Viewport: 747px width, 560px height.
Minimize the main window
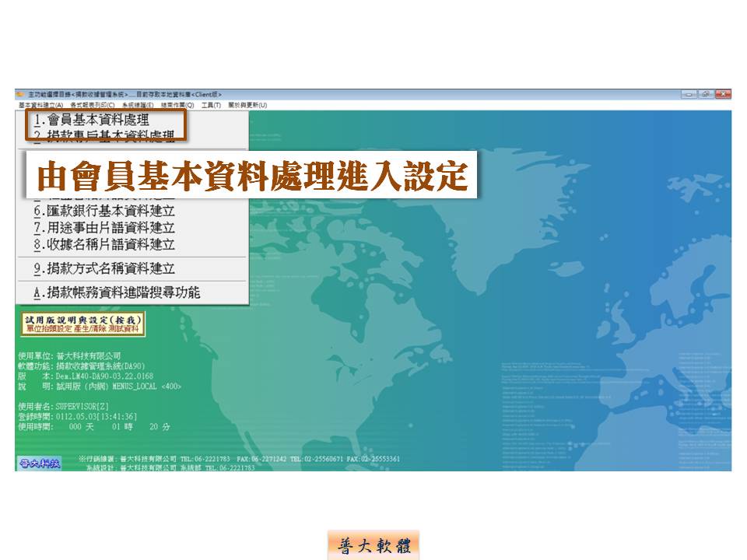[689, 94]
